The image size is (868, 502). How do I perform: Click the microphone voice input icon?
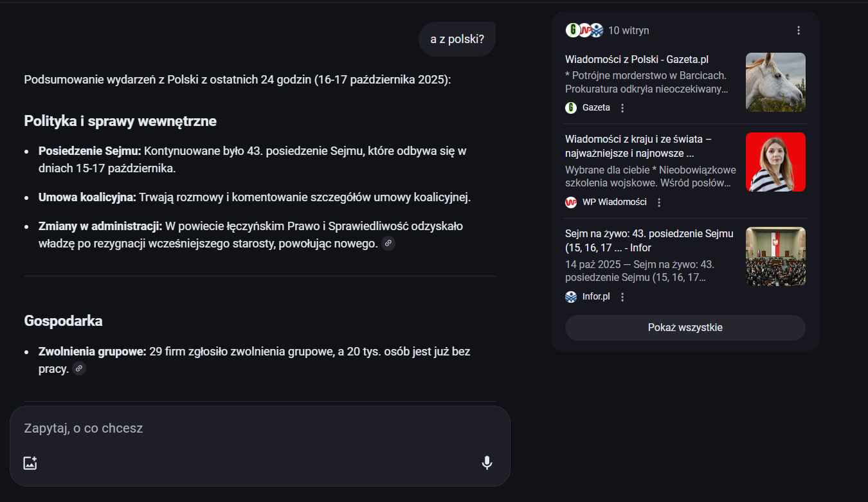click(487, 463)
